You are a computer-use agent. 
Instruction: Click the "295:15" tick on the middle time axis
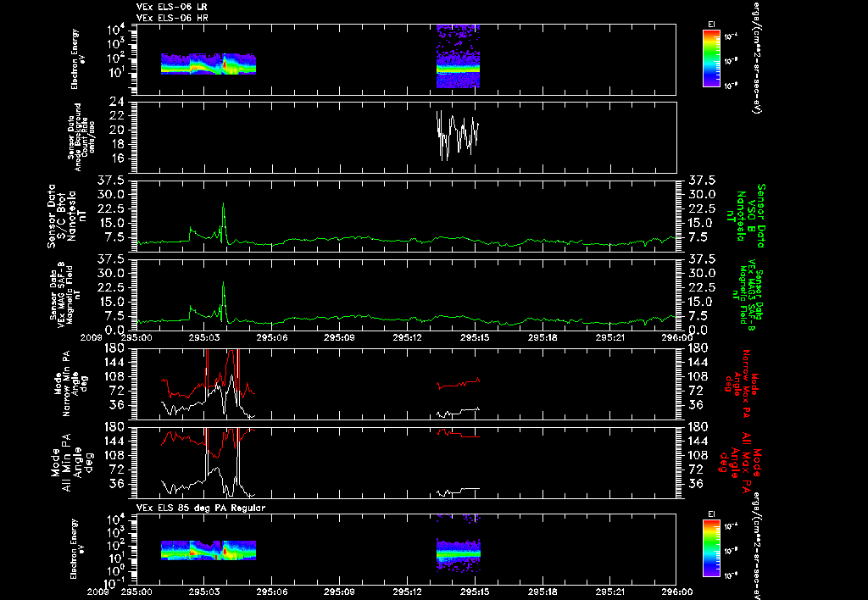(475, 337)
